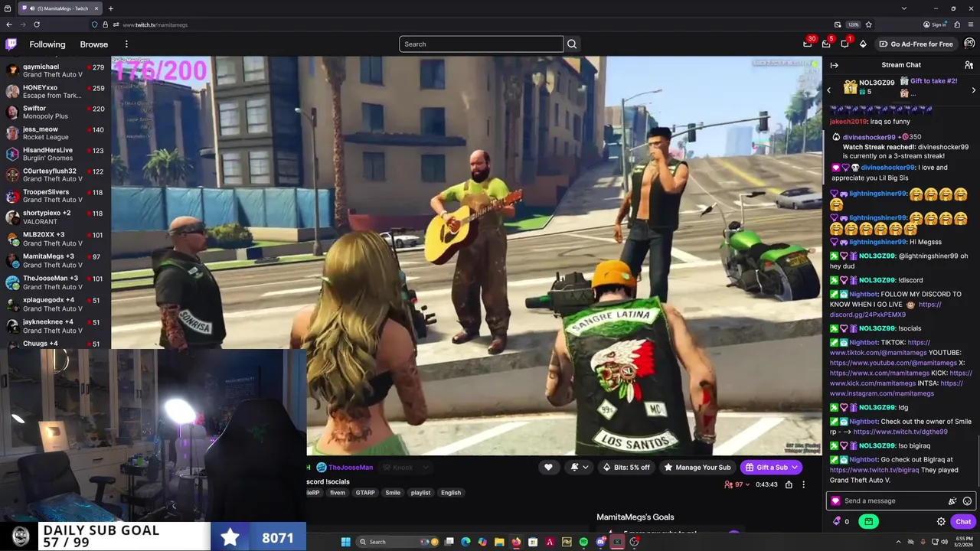Open qaymichael channel in sidebar
The image size is (980, 551).
[x=55, y=70]
